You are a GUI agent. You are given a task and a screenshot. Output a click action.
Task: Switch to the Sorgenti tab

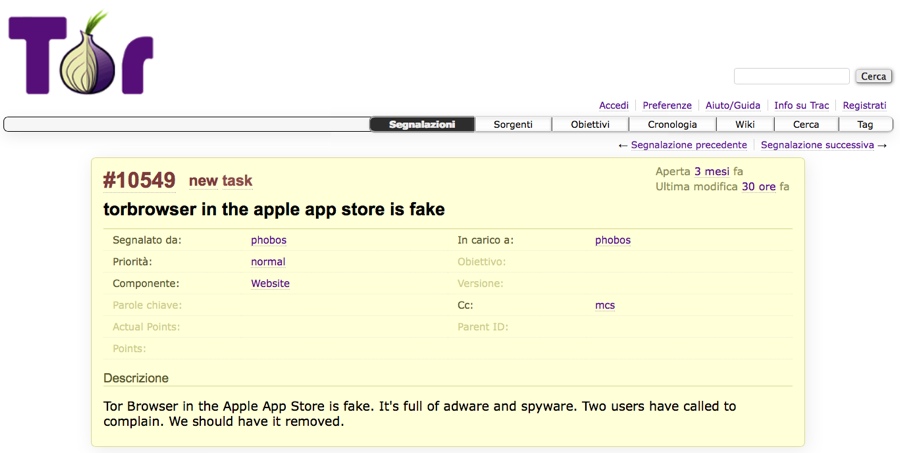click(513, 125)
